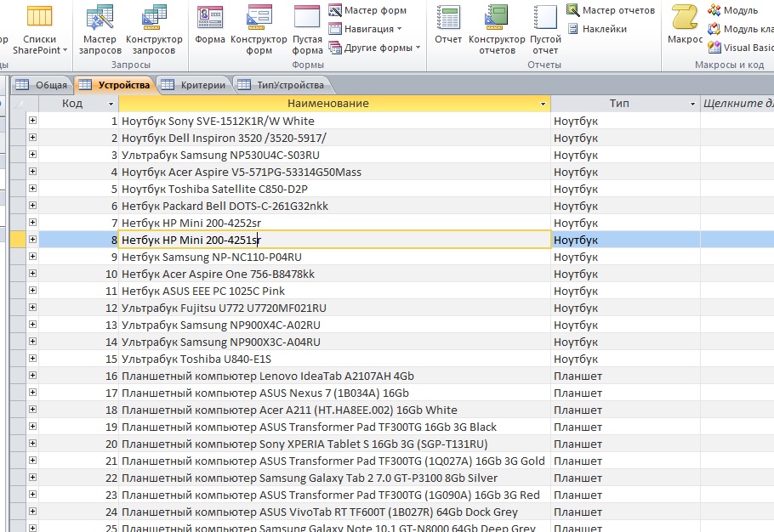The width and height of the screenshot is (774, 532).
Task: Open the Query Designer (Конструктор запросов)
Action: pos(154,30)
